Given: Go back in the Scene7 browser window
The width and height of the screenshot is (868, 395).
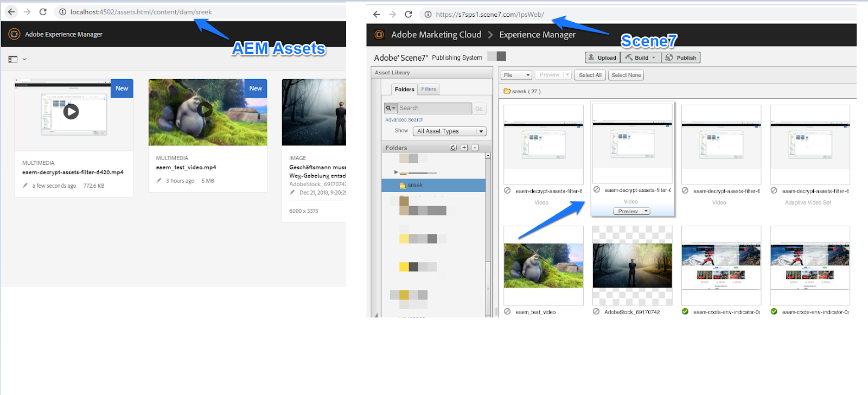Looking at the screenshot, I should [x=376, y=14].
